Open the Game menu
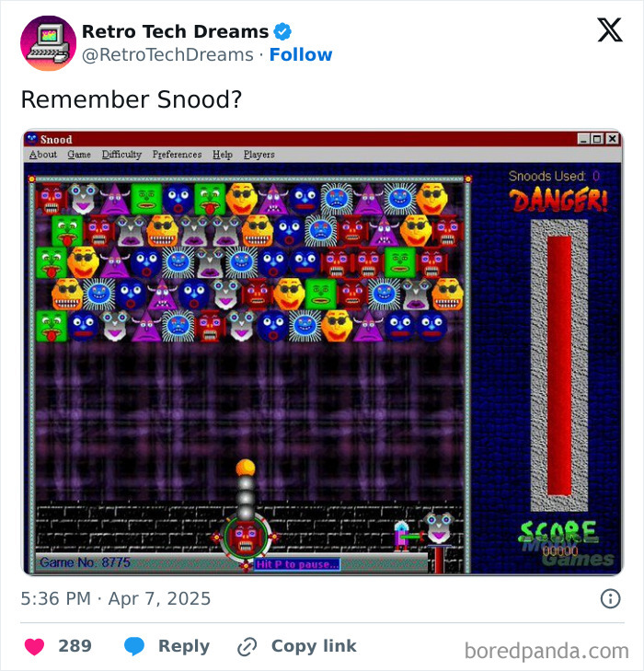644x671 pixels. 79,154
